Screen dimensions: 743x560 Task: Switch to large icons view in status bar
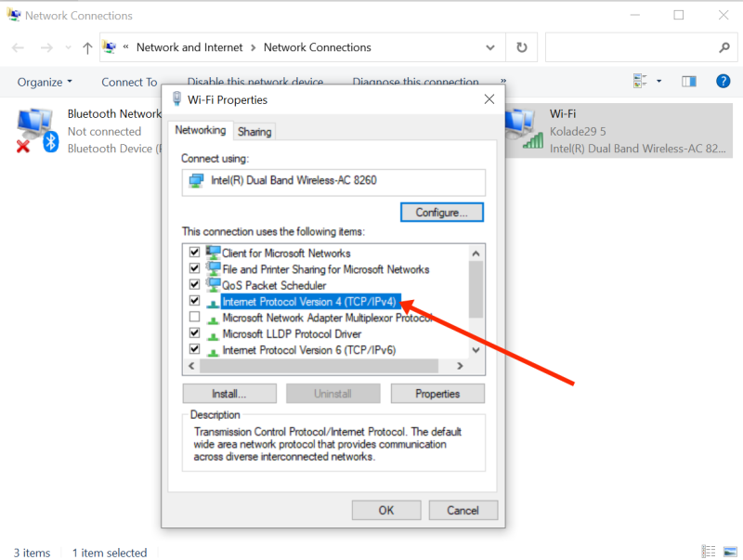point(730,552)
